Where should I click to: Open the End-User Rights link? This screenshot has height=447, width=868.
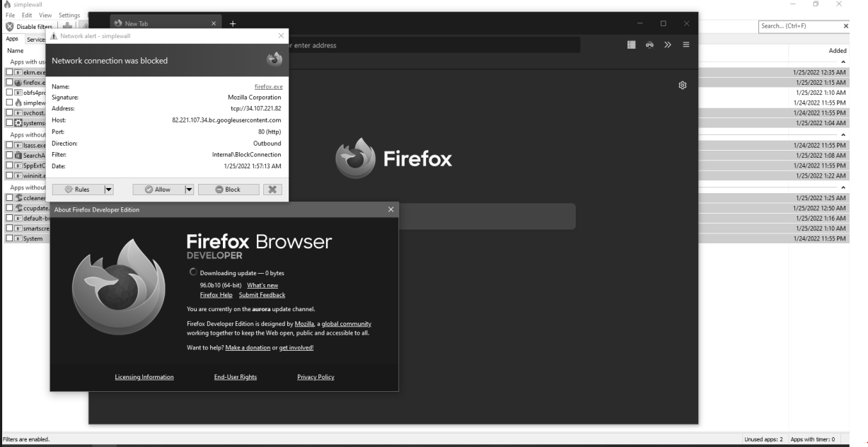(x=236, y=378)
